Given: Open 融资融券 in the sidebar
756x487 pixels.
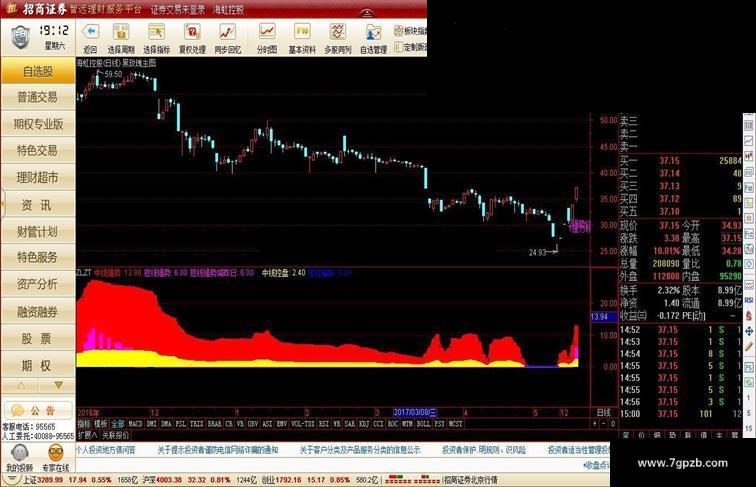Looking at the screenshot, I should coord(38,312).
